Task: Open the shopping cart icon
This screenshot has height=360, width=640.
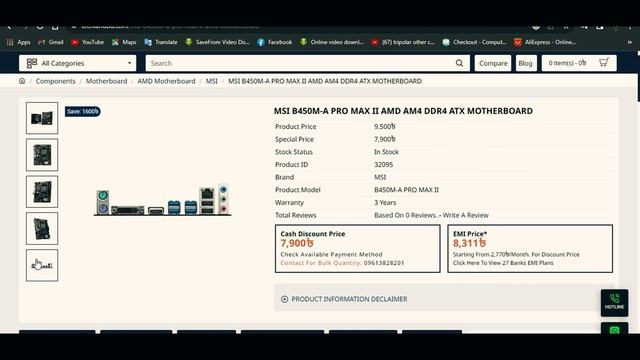Action: click(x=604, y=62)
